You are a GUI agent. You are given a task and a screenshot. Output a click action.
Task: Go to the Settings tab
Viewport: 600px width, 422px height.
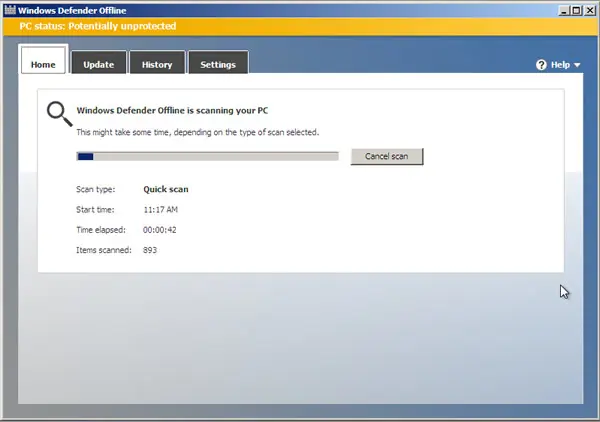pyautogui.click(x=218, y=62)
